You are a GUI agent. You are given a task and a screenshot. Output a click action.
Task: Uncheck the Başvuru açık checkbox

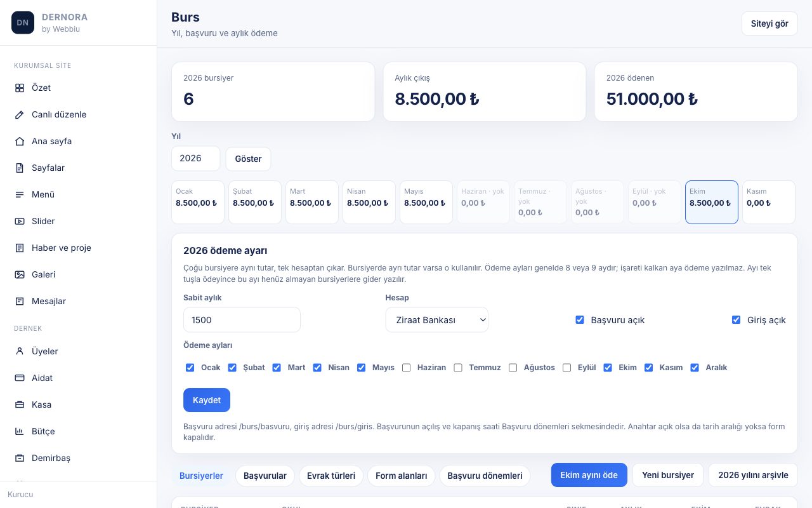tap(579, 320)
